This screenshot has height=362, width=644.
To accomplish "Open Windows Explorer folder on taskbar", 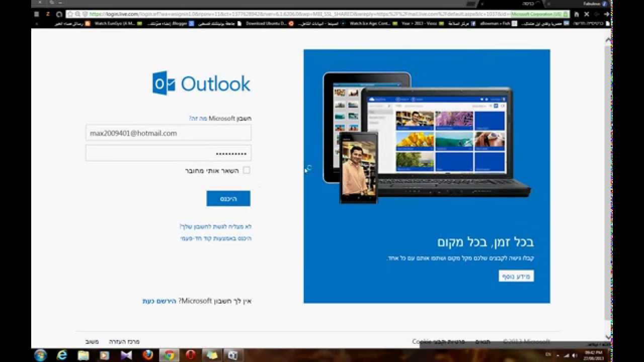I will pyautogui.click(x=84, y=355).
